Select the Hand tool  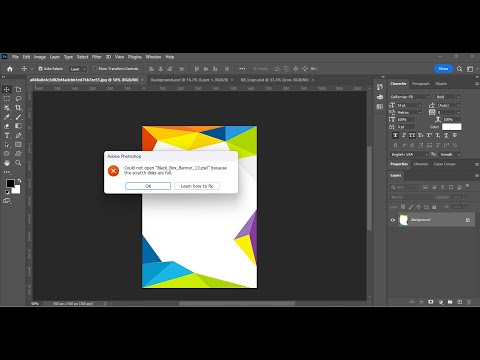coord(7,163)
